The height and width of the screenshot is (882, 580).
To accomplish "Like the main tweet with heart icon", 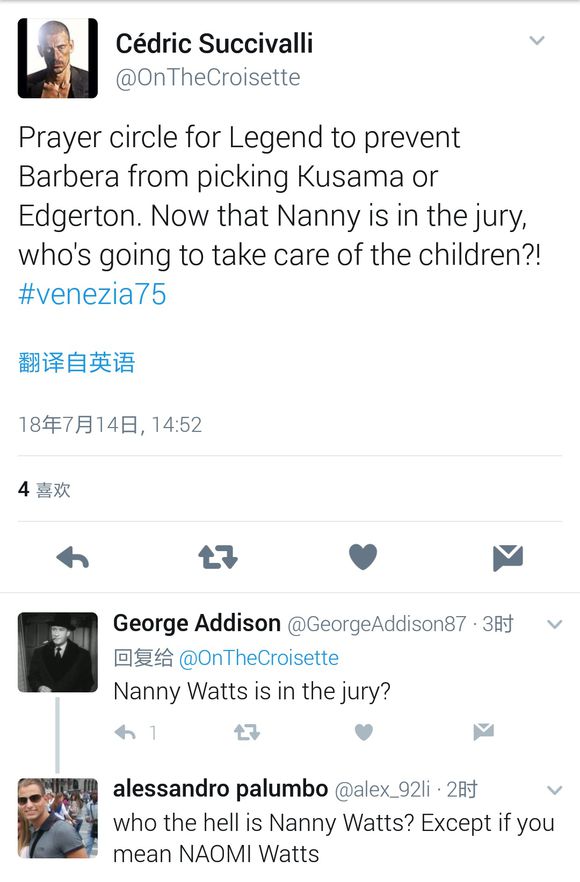I will pyautogui.click(x=363, y=557).
